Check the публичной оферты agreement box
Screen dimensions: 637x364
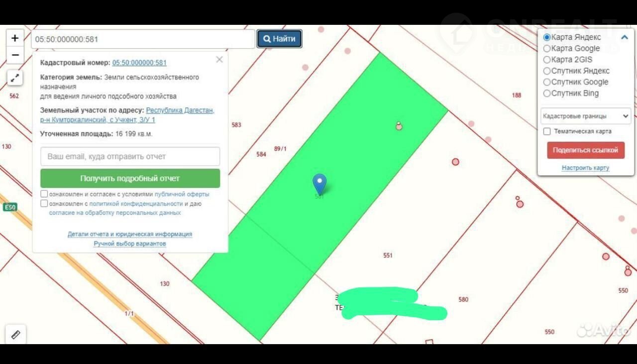[x=44, y=194]
